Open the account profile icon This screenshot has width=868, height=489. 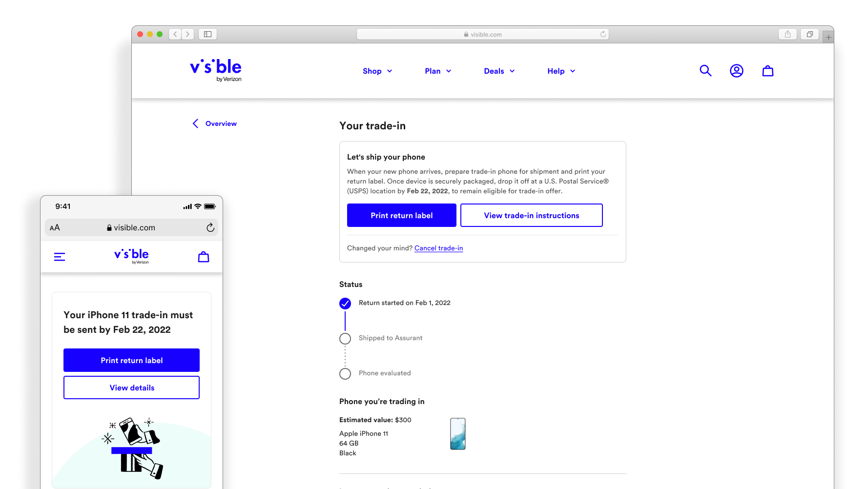(x=737, y=71)
